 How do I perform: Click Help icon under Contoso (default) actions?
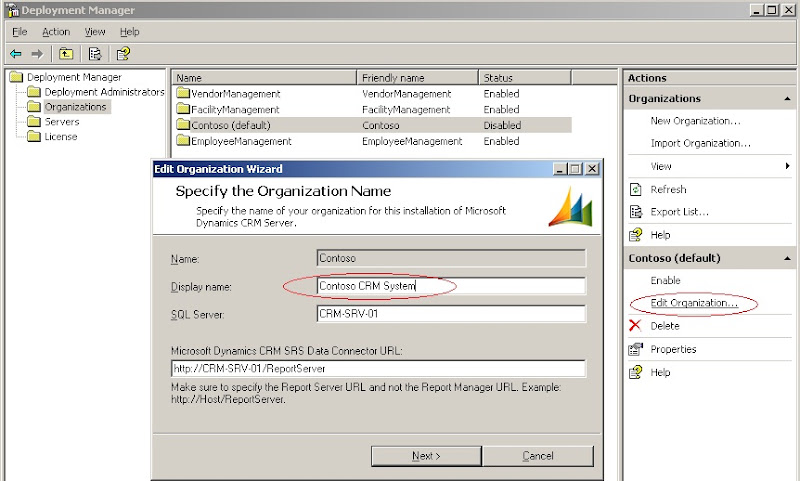pyautogui.click(x=636, y=372)
